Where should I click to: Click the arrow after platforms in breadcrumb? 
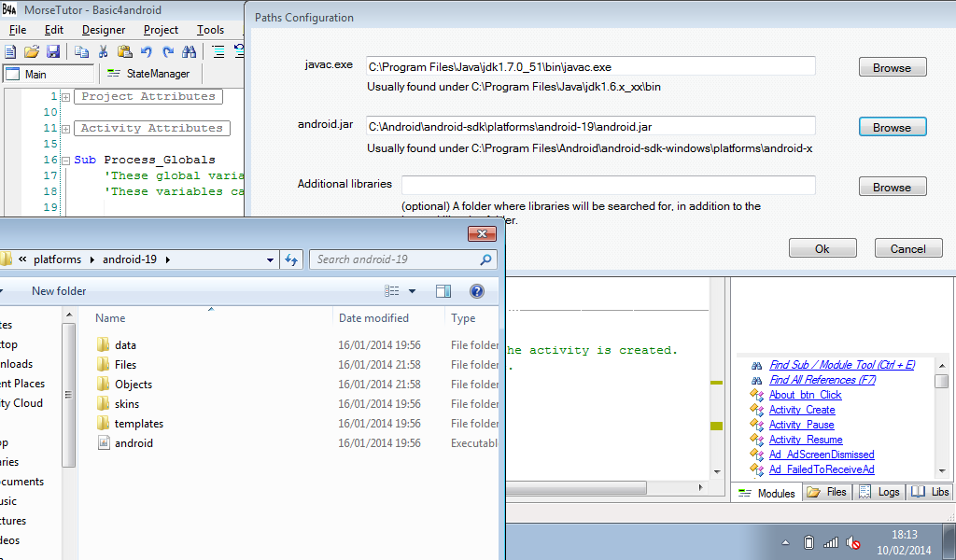point(92,259)
